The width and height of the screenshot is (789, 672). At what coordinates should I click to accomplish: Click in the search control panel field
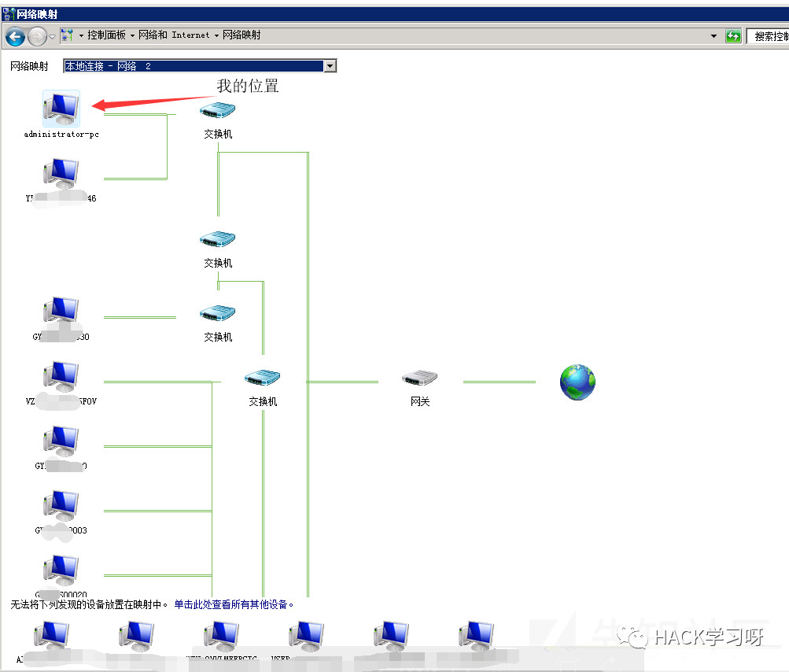(x=768, y=36)
